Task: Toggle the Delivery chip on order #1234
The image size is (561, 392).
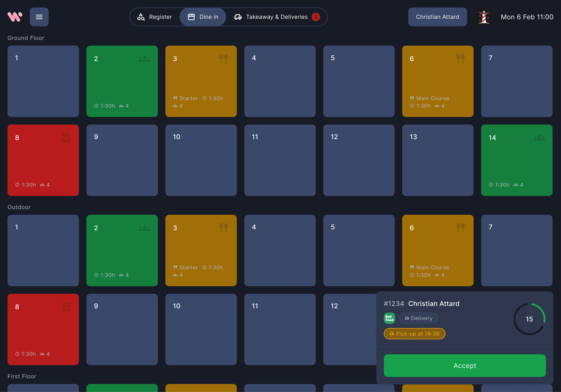Action: (x=418, y=318)
